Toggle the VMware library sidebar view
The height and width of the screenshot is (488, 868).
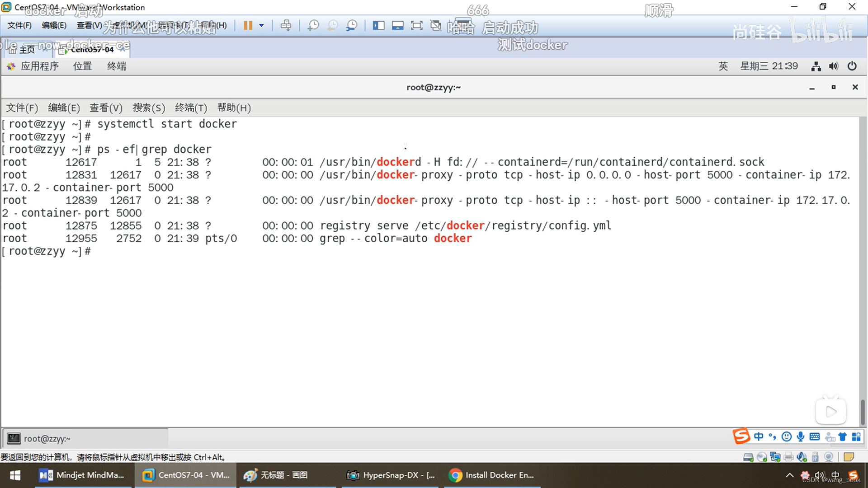tap(378, 25)
